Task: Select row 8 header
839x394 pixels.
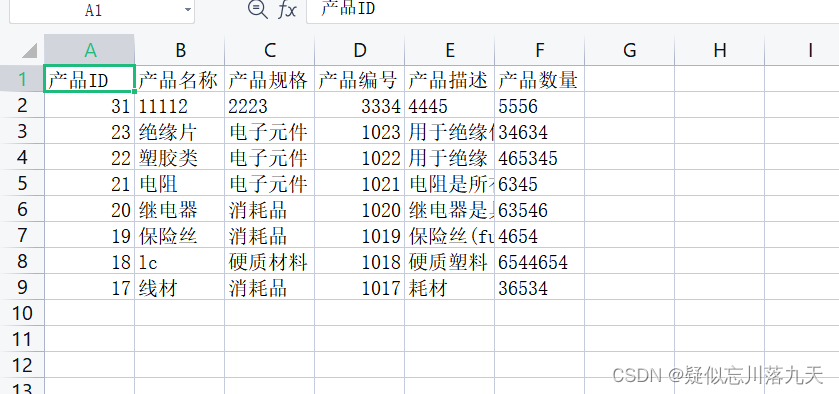Action: pyautogui.click(x=22, y=261)
